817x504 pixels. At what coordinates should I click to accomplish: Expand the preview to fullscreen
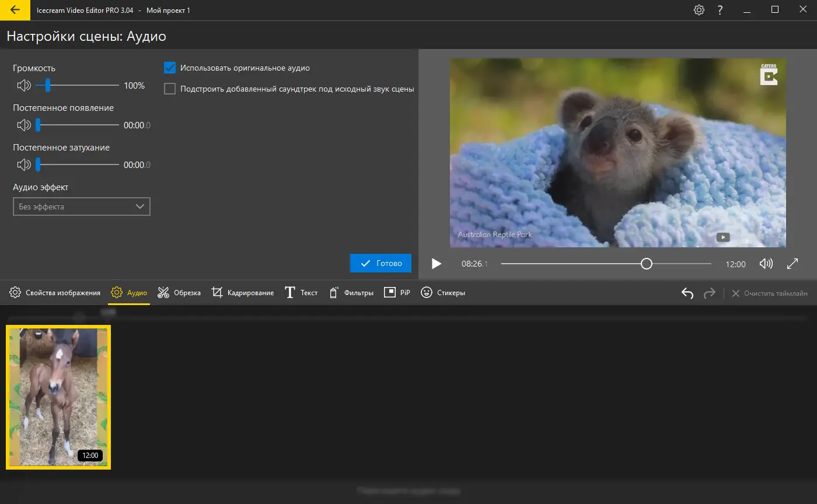792,264
